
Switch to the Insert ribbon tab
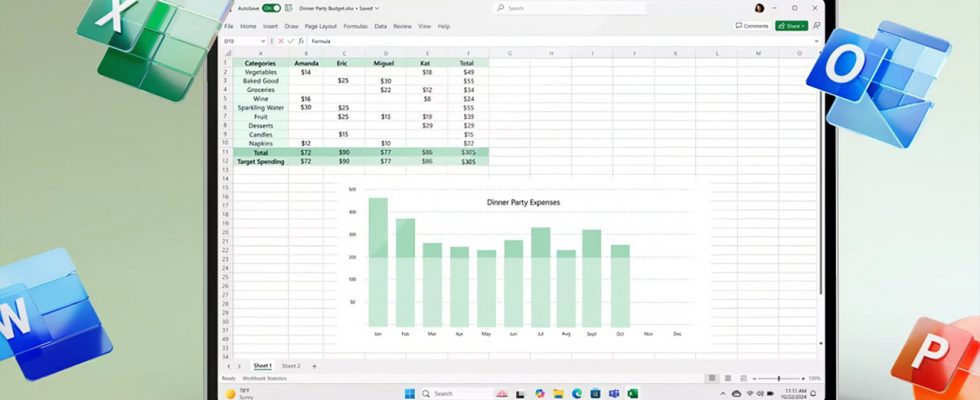pos(270,26)
